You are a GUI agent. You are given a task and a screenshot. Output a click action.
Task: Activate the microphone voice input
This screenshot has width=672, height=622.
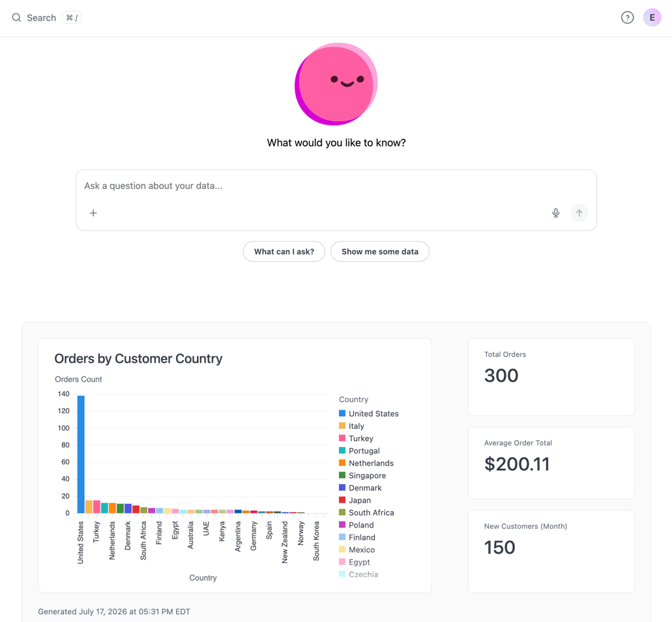click(x=555, y=213)
